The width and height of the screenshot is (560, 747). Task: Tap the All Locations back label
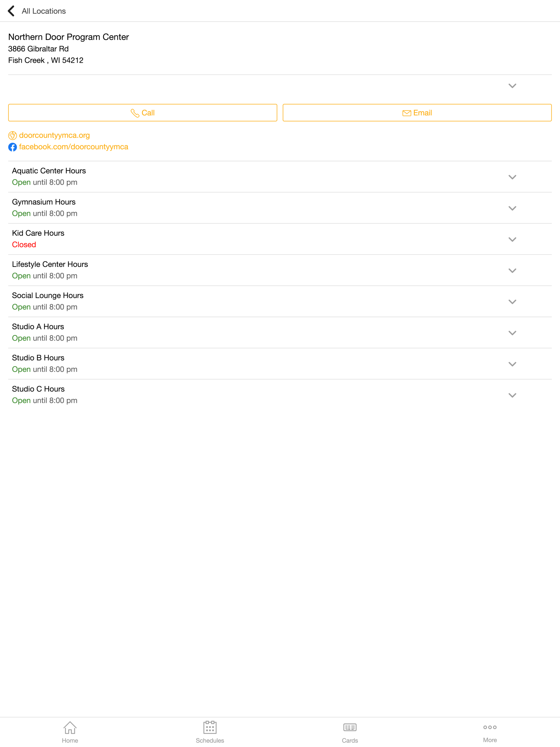click(43, 11)
